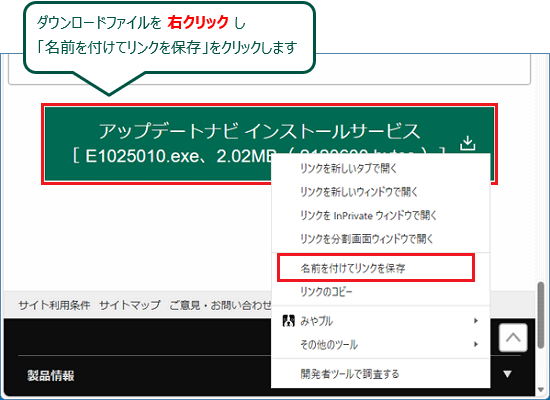Screen dimensions: 550x400
Task: Open the サイト利用条件 footer link
Action: [54, 305]
